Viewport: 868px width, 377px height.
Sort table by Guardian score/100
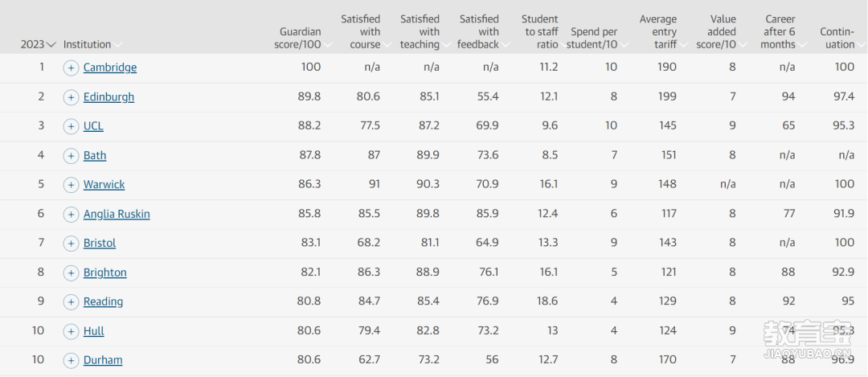(302, 39)
